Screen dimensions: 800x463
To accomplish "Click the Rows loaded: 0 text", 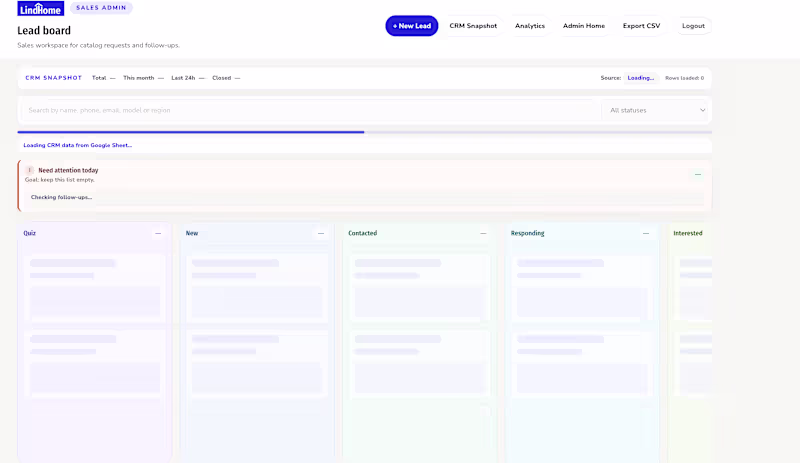I will (x=684, y=78).
